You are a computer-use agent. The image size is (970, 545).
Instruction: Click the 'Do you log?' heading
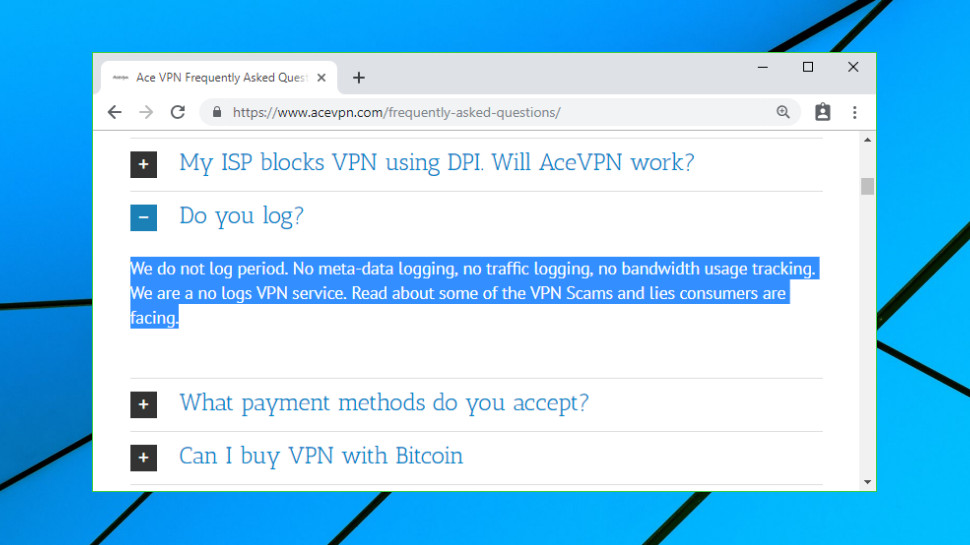pos(241,216)
